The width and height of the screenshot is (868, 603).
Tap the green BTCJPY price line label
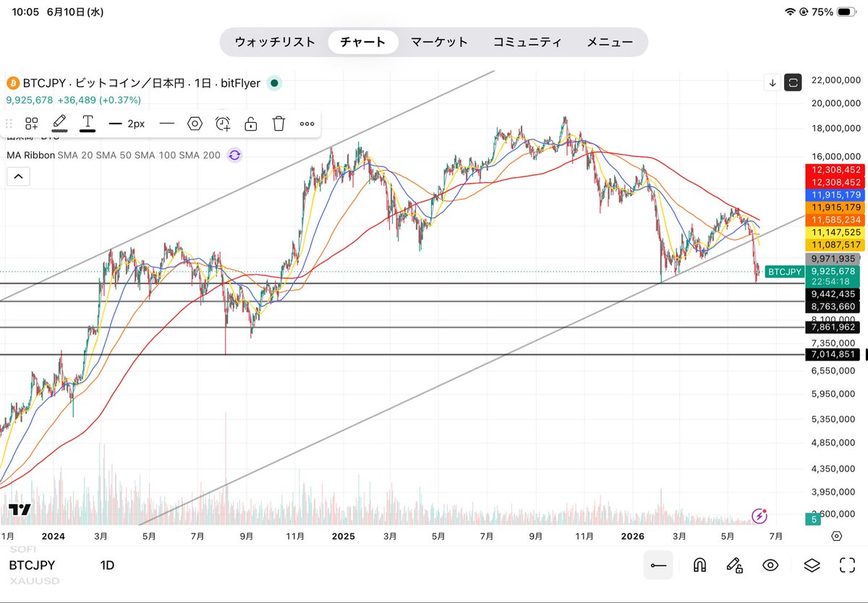pos(784,272)
